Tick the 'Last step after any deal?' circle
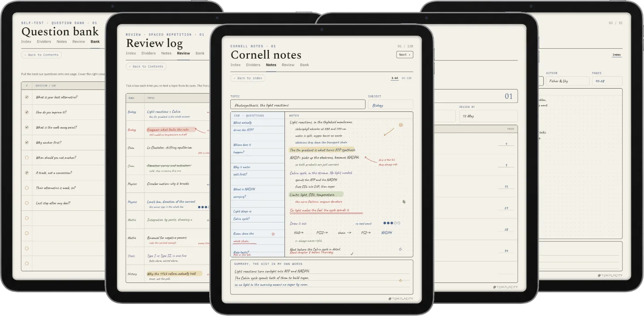 [x=27, y=203]
